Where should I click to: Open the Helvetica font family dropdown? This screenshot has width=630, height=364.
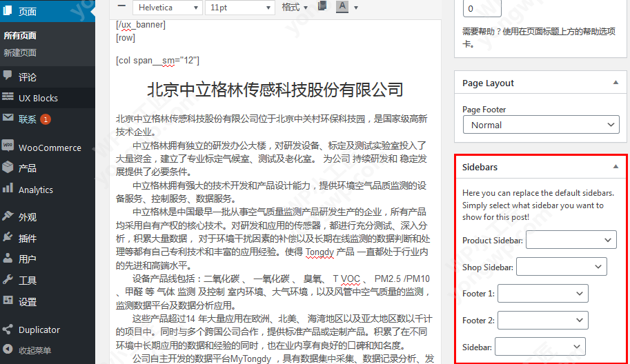point(167,7)
